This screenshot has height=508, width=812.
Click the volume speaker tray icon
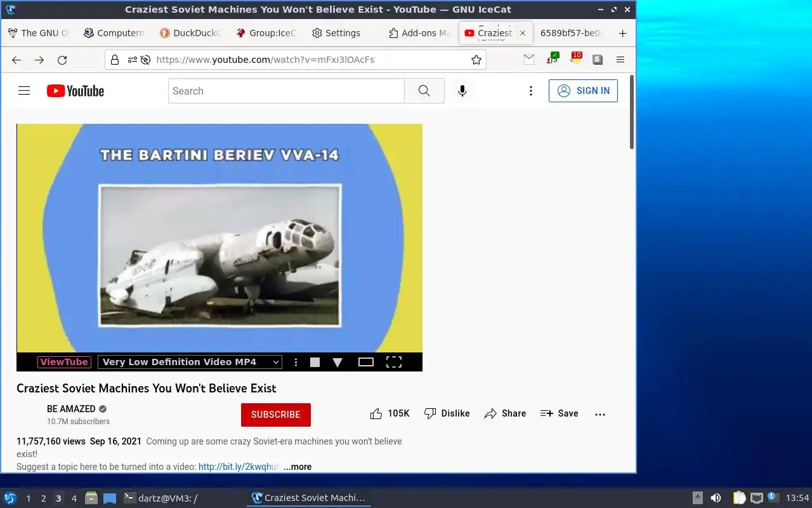[x=716, y=498]
